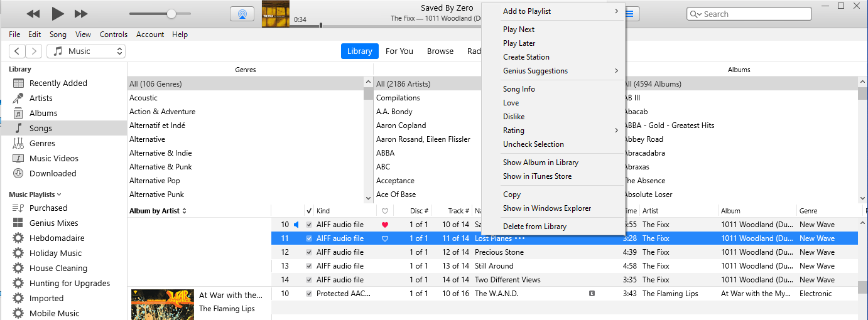The height and width of the screenshot is (320, 868).
Task: Click the At War with the Mystics artwork
Action: tap(162, 304)
